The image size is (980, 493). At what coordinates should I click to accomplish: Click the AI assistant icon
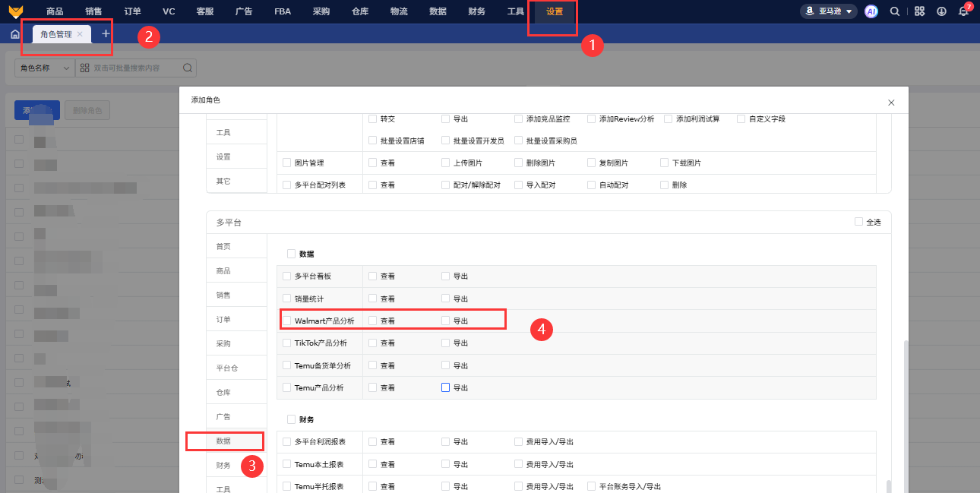tap(871, 11)
